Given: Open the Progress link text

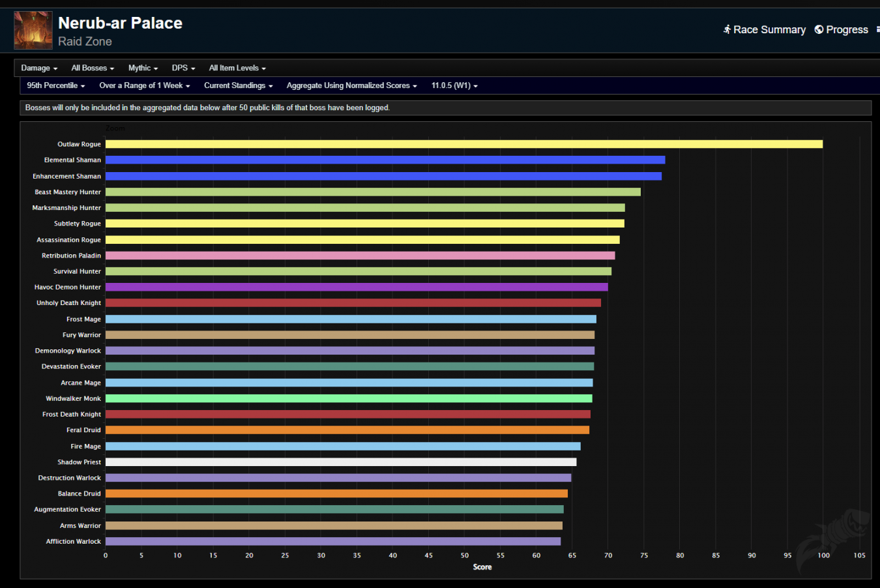Looking at the screenshot, I should 847,29.
